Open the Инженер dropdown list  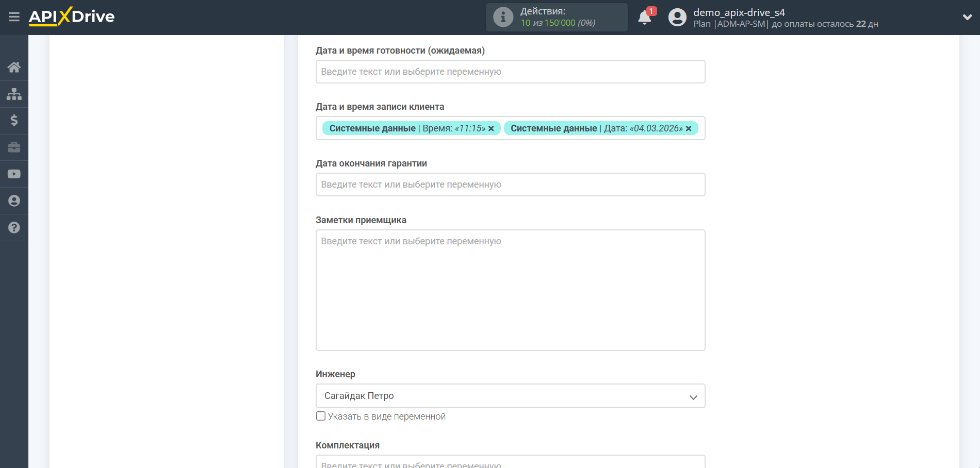[510, 396]
